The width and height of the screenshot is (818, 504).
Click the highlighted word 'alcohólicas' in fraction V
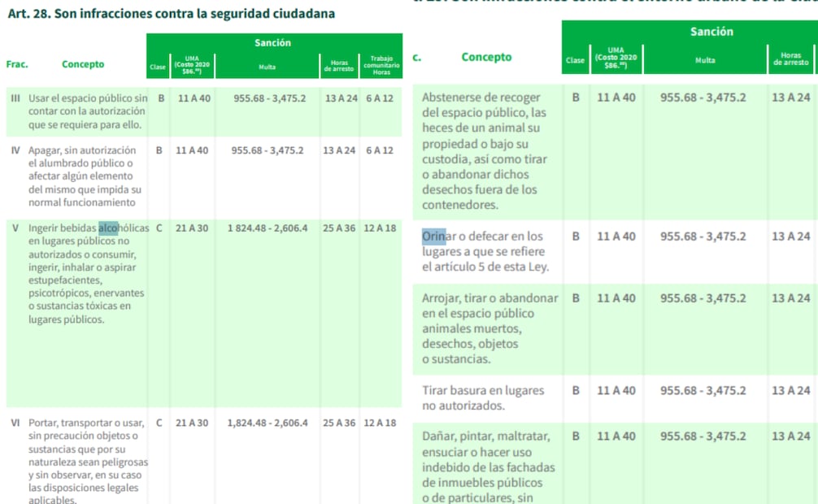click(x=124, y=228)
